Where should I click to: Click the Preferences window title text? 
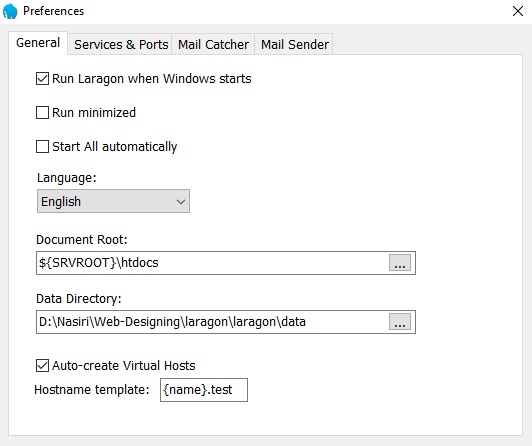pyautogui.click(x=53, y=11)
